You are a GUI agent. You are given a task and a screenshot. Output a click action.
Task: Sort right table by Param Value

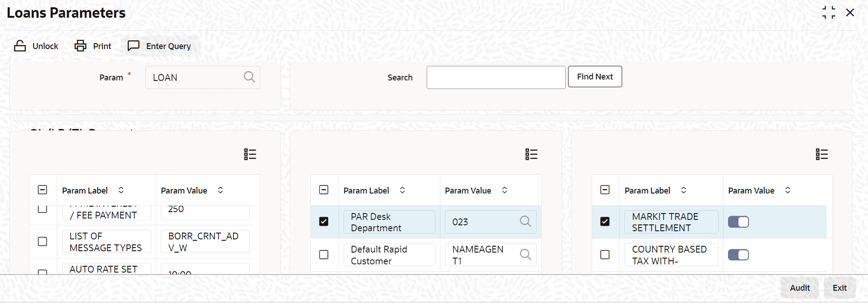coord(788,190)
